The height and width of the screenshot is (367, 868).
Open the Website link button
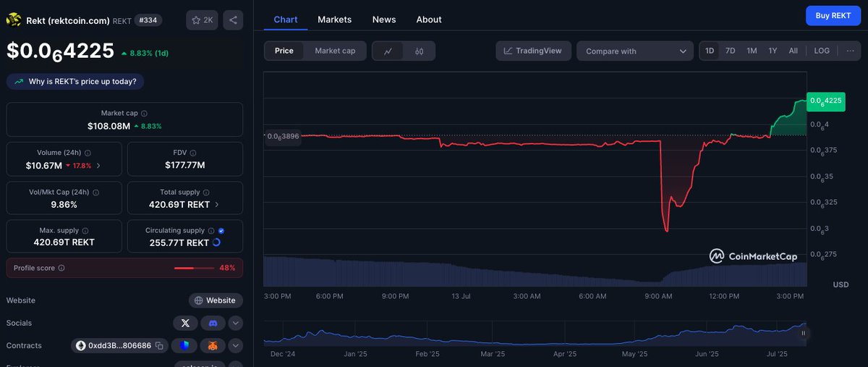pyautogui.click(x=216, y=300)
